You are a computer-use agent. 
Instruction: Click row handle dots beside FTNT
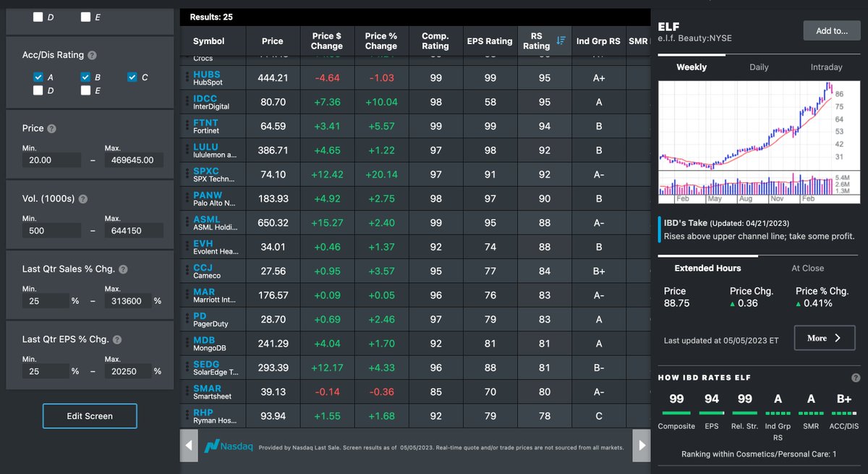pyautogui.click(x=187, y=126)
